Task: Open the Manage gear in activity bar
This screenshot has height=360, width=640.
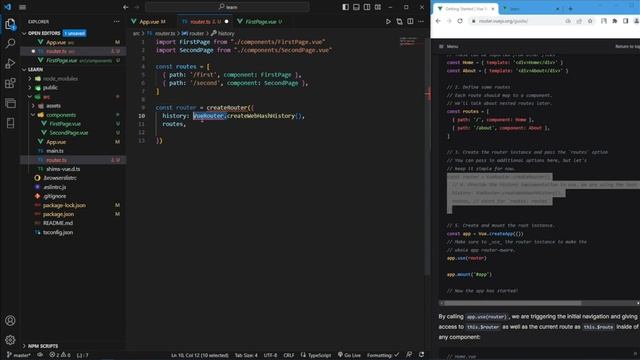Action: [x=10, y=340]
